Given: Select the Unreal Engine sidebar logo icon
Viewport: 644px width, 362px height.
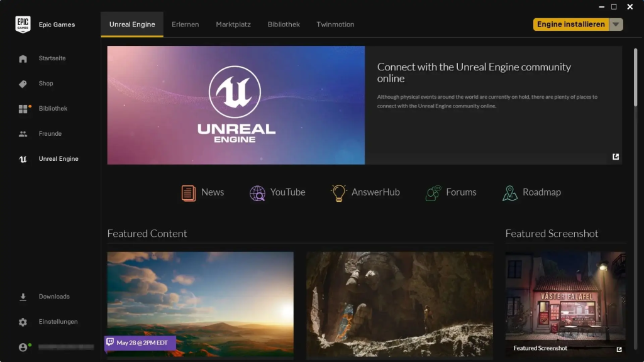Looking at the screenshot, I should click(23, 159).
